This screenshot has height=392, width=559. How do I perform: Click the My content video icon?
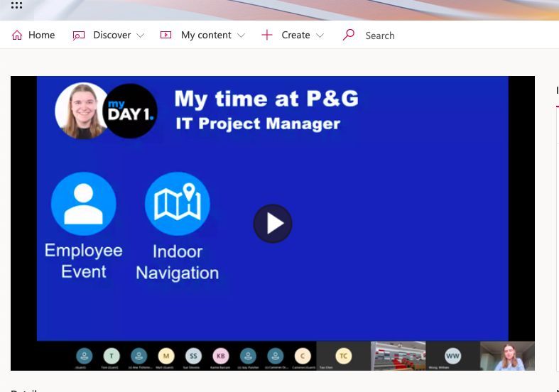pyautogui.click(x=165, y=35)
